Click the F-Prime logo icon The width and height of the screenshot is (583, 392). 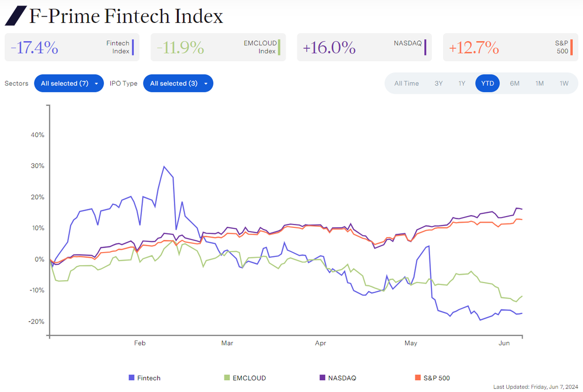pyautogui.click(x=15, y=16)
